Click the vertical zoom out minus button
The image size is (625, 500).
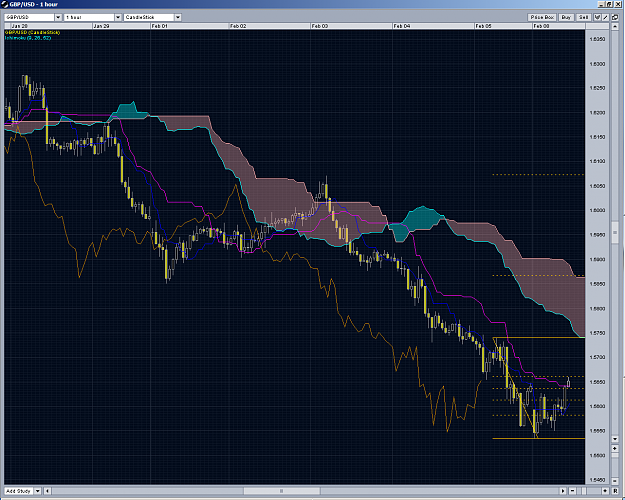coord(615,481)
